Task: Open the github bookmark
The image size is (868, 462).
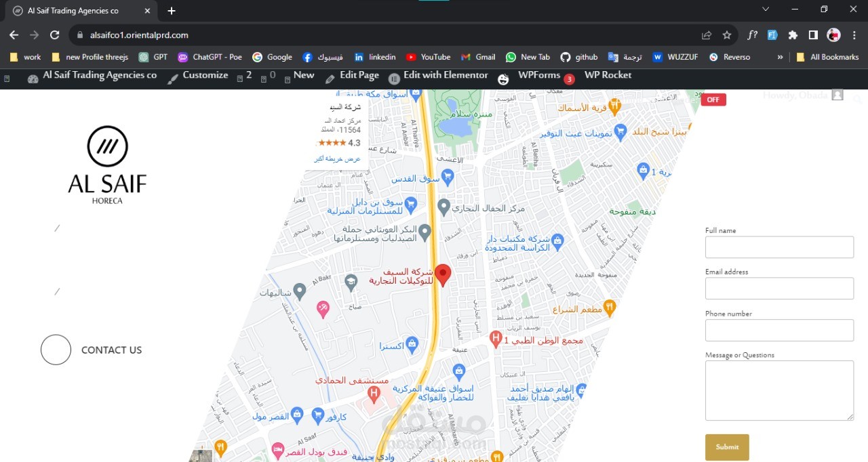Action: point(579,57)
